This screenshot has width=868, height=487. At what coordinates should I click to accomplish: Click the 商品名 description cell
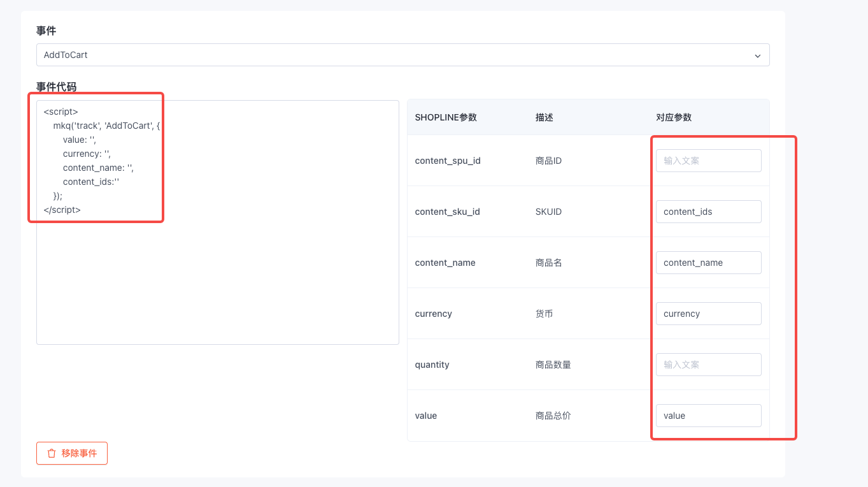point(549,263)
